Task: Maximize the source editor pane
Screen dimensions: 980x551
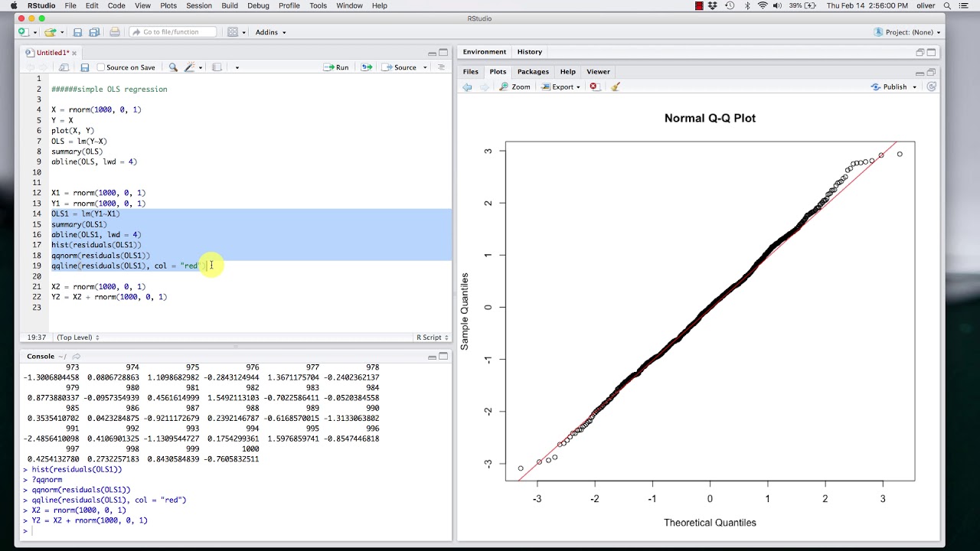Action: coord(443,53)
